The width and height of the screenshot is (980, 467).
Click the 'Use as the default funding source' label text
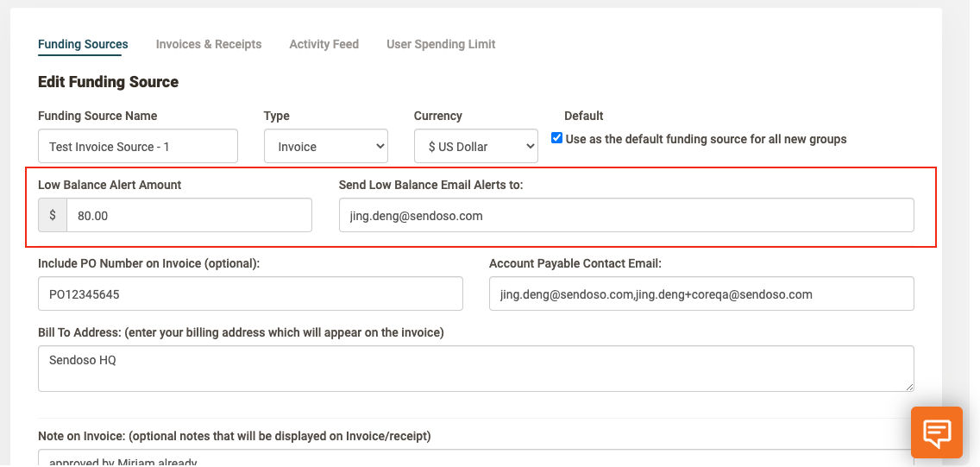pyautogui.click(x=706, y=139)
